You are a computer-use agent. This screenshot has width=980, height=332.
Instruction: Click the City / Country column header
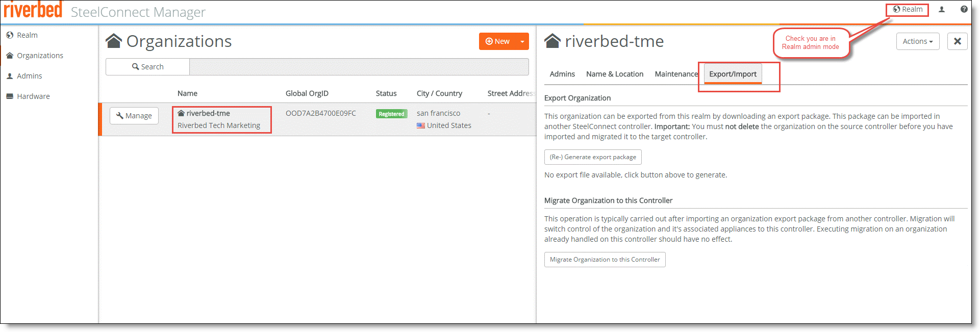click(439, 93)
